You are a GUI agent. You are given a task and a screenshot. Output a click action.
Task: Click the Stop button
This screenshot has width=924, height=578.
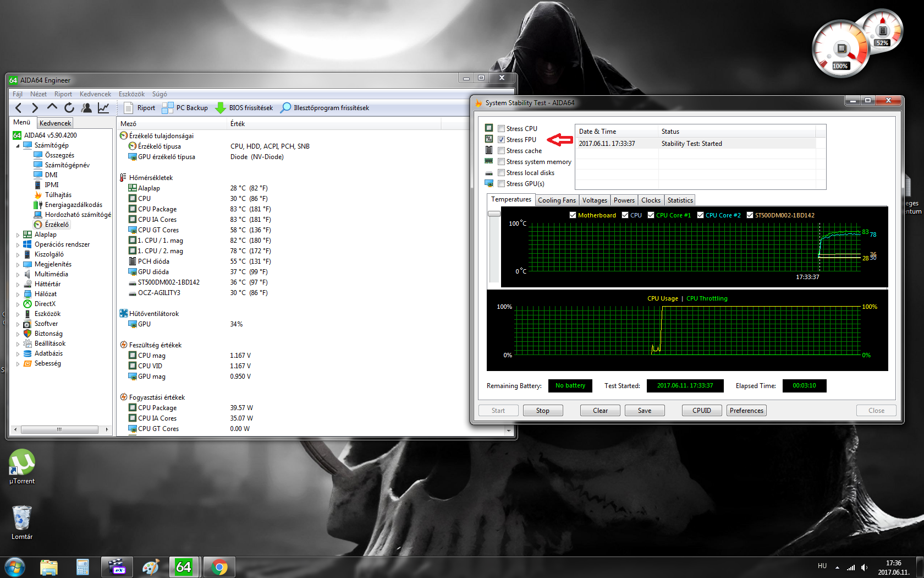[542, 411]
